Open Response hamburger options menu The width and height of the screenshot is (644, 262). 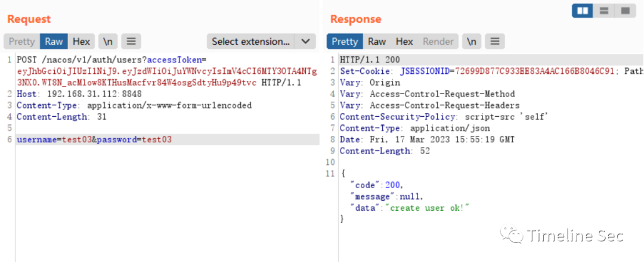(495, 42)
